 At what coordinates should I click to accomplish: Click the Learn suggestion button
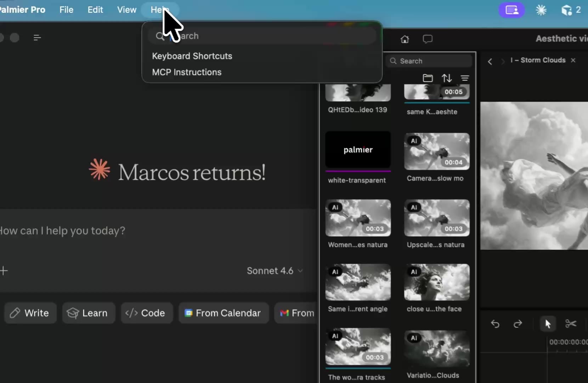click(89, 313)
